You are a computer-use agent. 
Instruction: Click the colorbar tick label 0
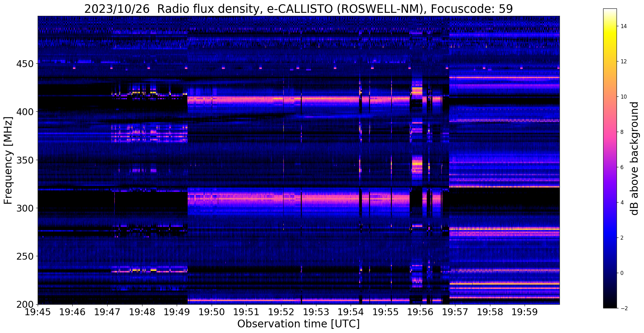coord(622,273)
